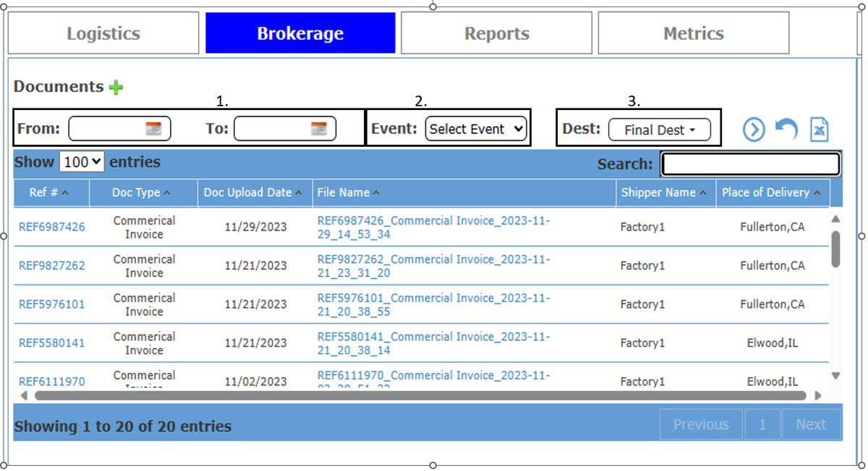Export table with the Excel icon

(x=819, y=130)
